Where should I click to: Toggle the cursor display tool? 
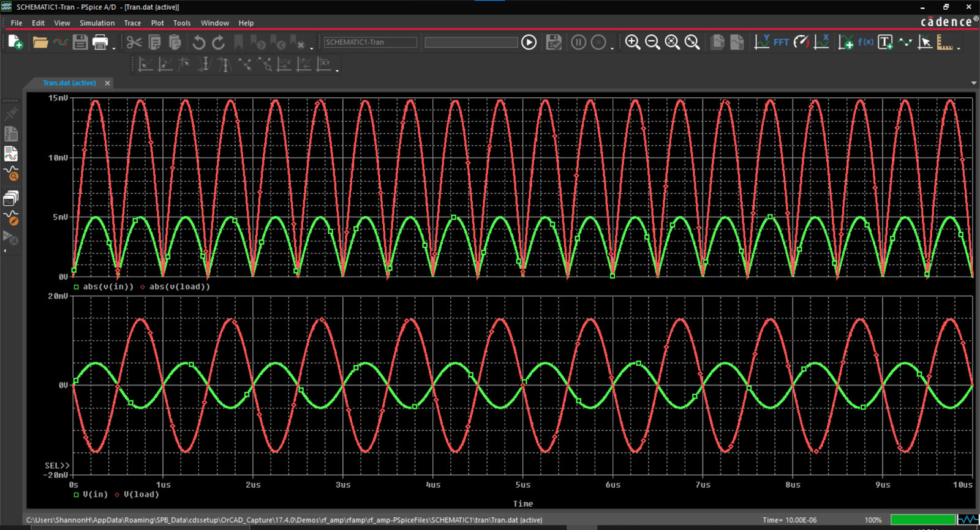925,42
